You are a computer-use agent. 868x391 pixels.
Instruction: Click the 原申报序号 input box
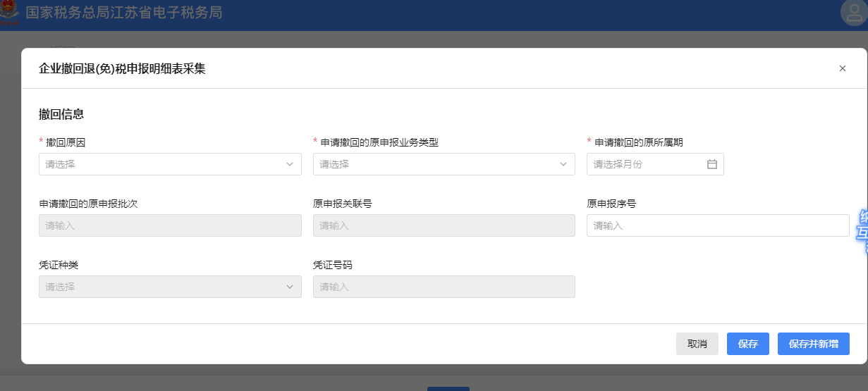(717, 225)
